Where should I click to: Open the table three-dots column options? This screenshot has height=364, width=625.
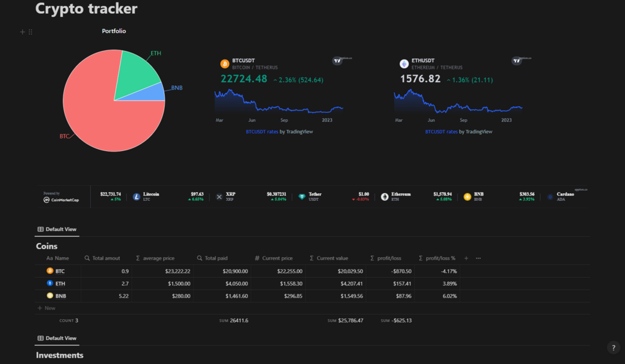pos(478,258)
